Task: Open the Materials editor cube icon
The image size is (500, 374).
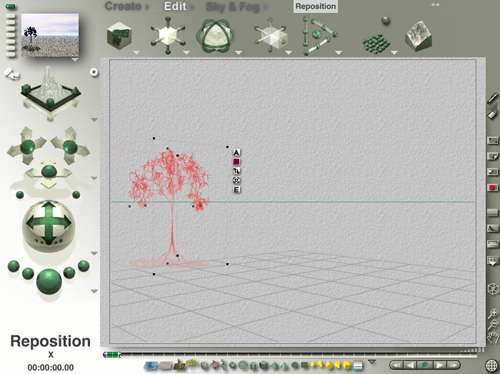Action: [119, 36]
